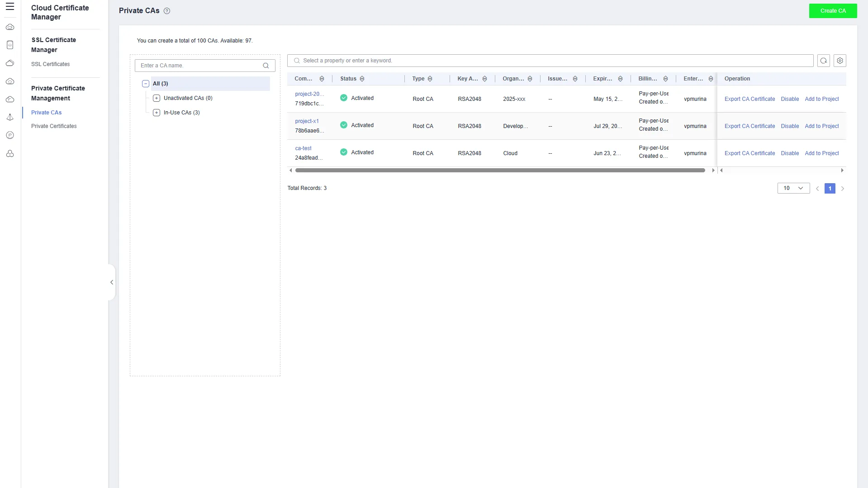Open the cloud upload icon in sidebar
The image size is (868, 488).
coord(10,81)
